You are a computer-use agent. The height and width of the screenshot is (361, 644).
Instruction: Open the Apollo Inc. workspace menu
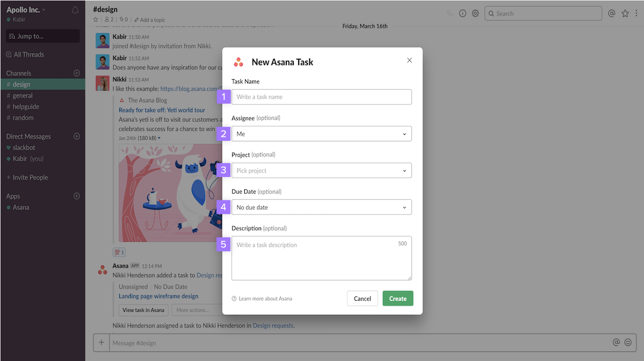26,10
